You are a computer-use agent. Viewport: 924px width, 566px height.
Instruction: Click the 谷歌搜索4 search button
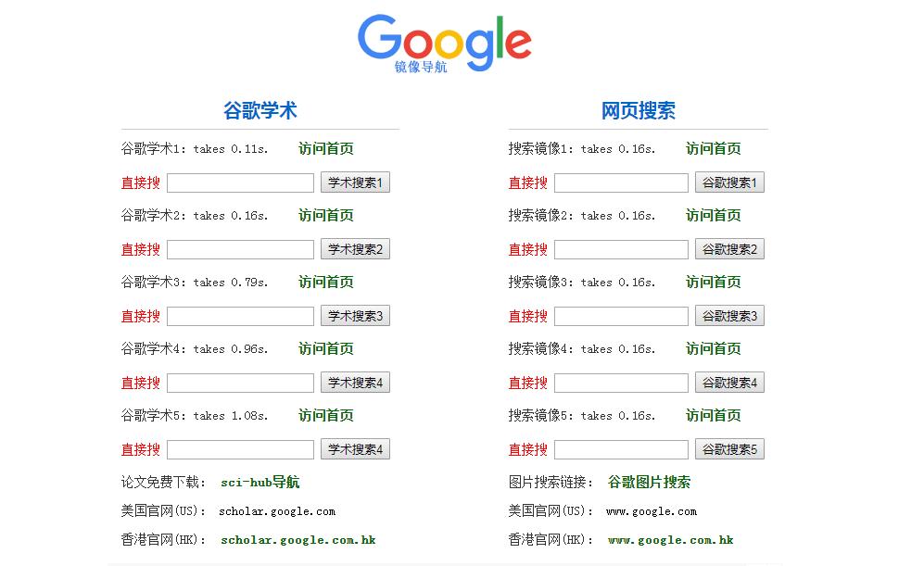pyautogui.click(x=729, y=382)
